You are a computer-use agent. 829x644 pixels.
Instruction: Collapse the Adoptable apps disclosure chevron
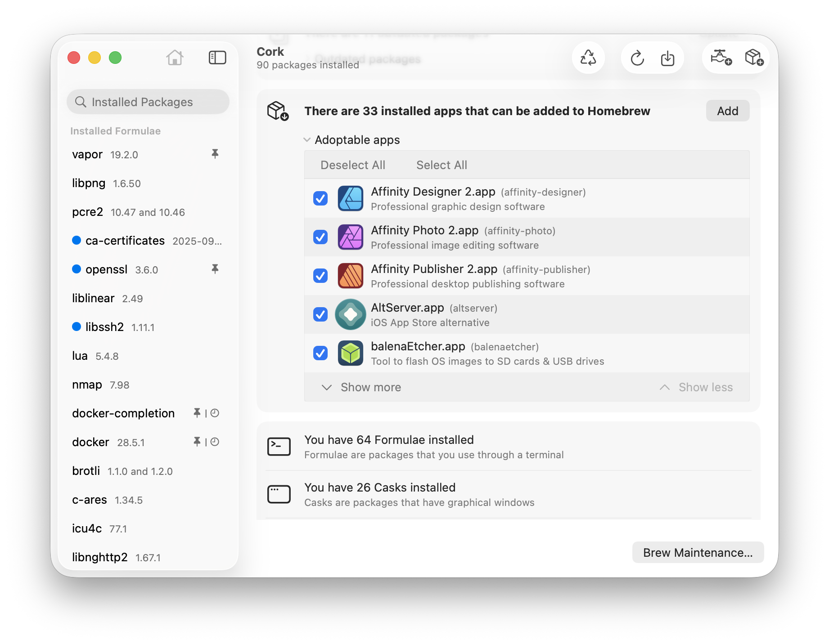click(x=307, y=140)
